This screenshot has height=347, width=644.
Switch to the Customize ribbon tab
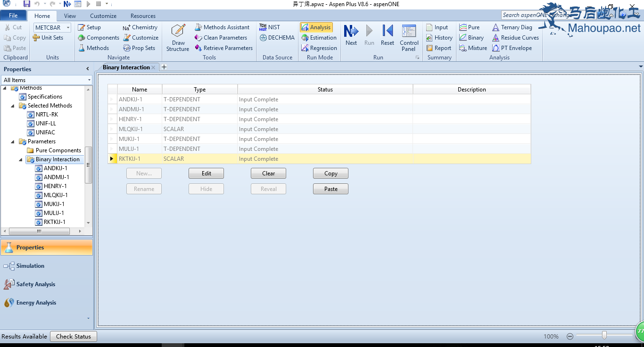[x=103, y=16]
